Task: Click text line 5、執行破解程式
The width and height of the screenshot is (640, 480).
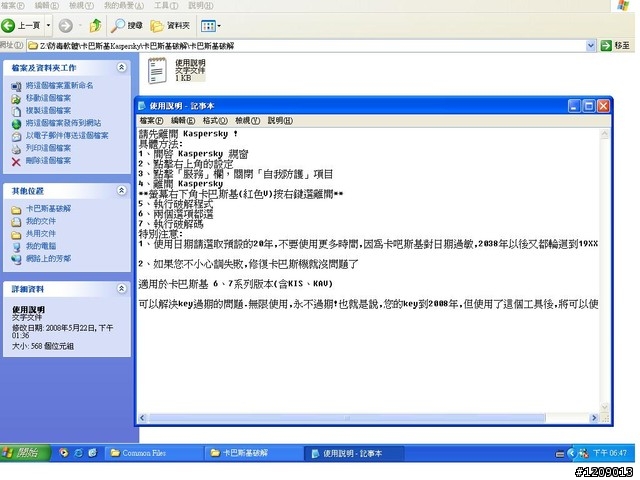Action: pyautogui.click(x=176, y=204)
